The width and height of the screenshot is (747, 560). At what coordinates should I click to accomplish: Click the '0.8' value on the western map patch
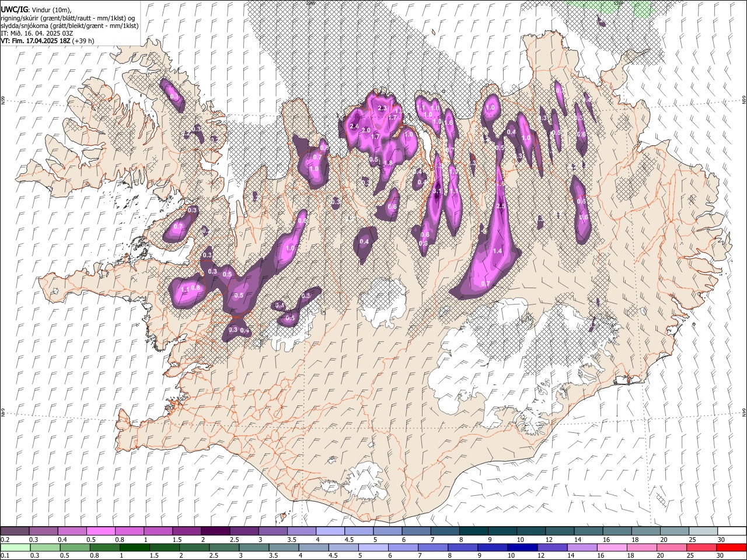coord(196,288)
